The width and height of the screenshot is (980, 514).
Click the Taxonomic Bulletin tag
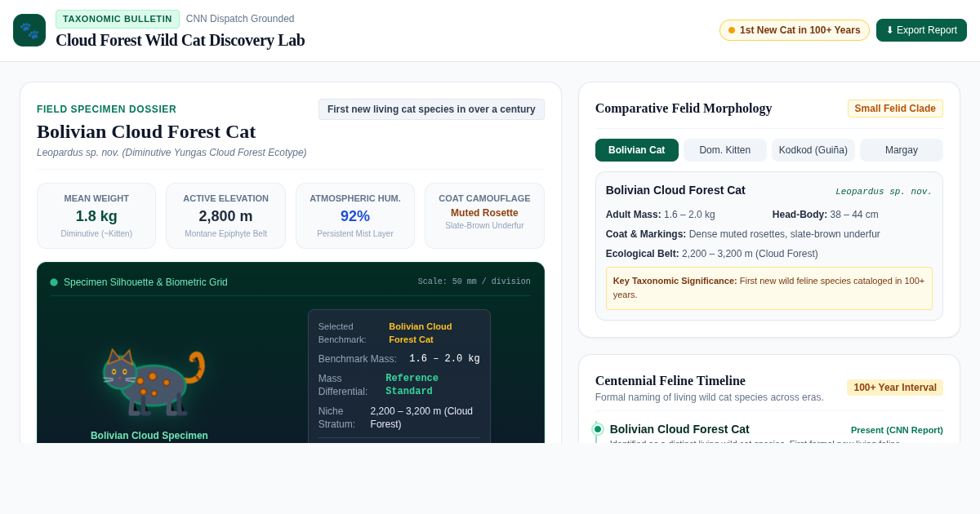118,19
